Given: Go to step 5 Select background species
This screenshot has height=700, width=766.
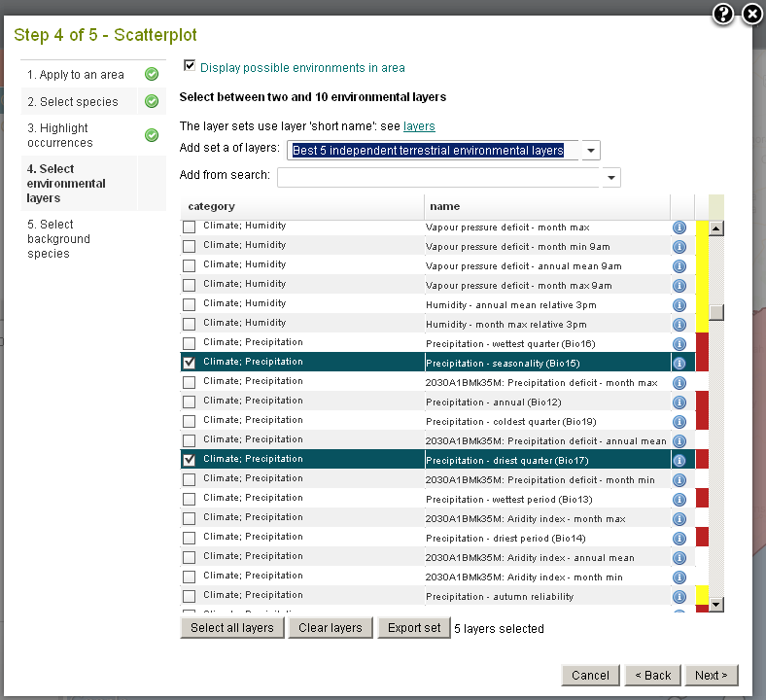Looking at the screenshot, I should click(58, 239).
